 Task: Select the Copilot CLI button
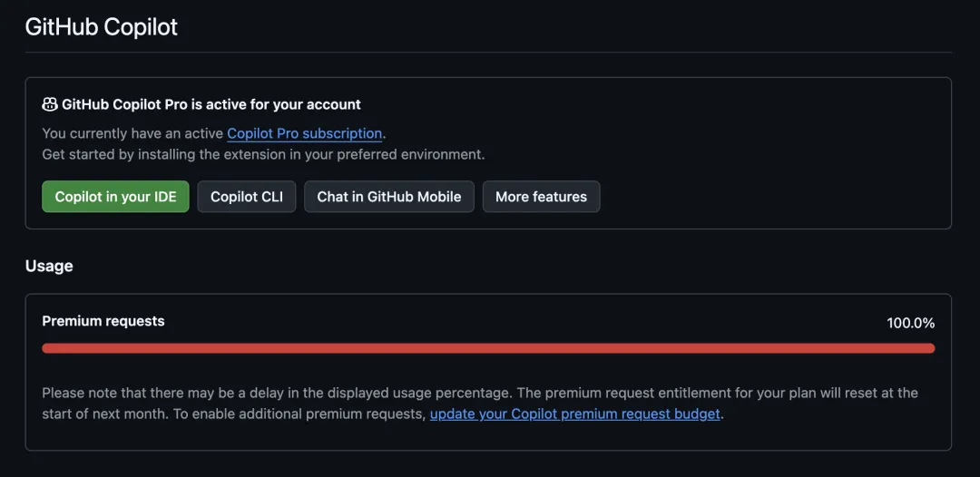tap(247, 197)
